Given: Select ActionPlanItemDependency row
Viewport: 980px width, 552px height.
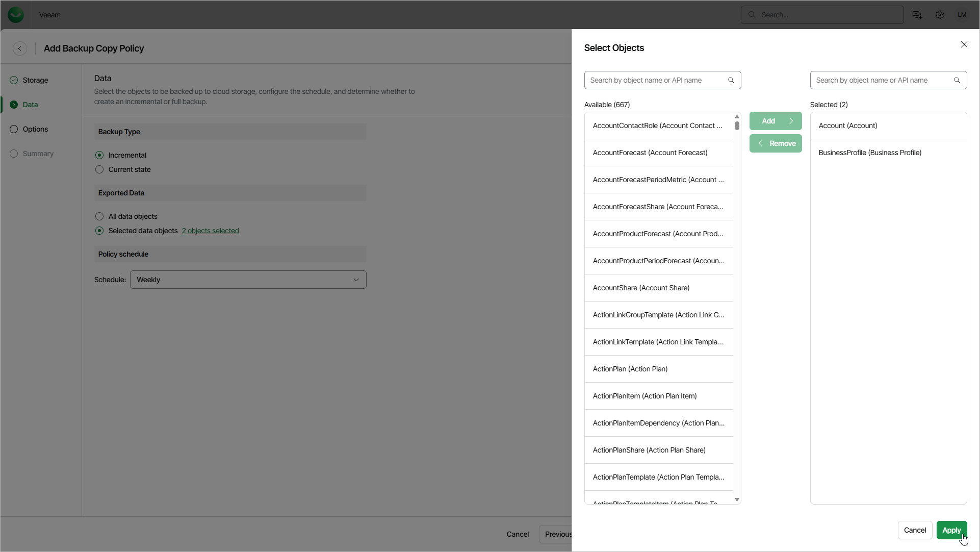Looking at the screenshot, I should [x=658, y=423].
